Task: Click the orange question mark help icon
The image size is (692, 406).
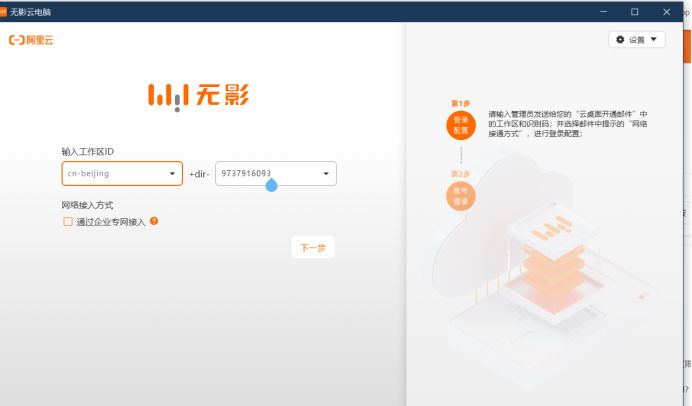Action: [x=154, y=221]
